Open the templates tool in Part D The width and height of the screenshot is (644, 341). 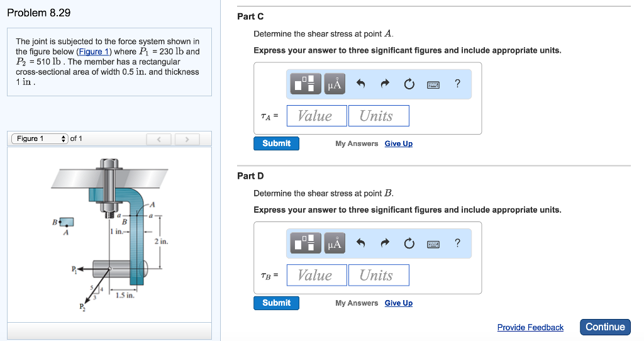point(306,244)
